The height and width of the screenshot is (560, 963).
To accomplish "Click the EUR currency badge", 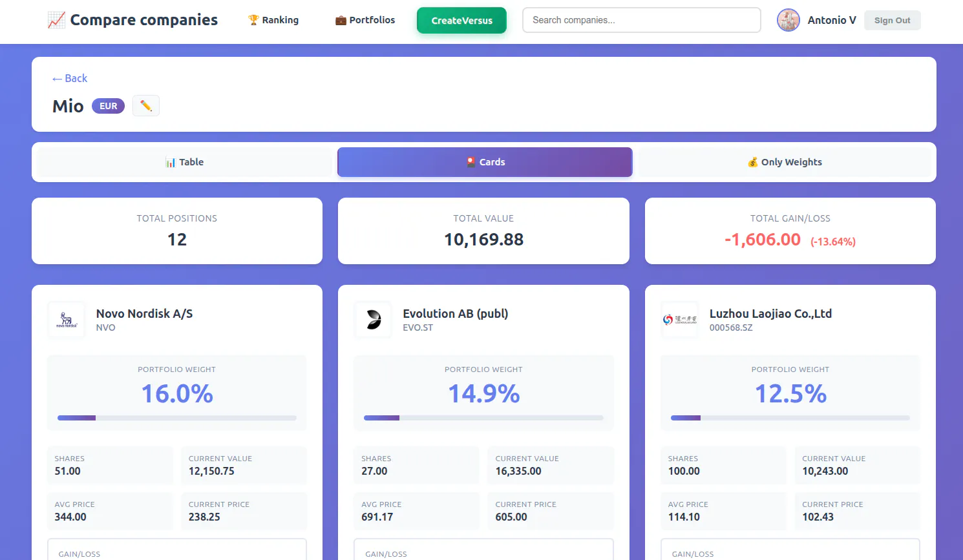I will [109, 106].
